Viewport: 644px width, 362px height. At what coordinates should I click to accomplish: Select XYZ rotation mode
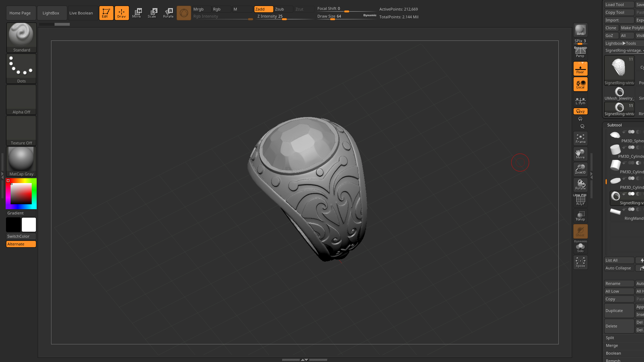(x=580, y=111)
